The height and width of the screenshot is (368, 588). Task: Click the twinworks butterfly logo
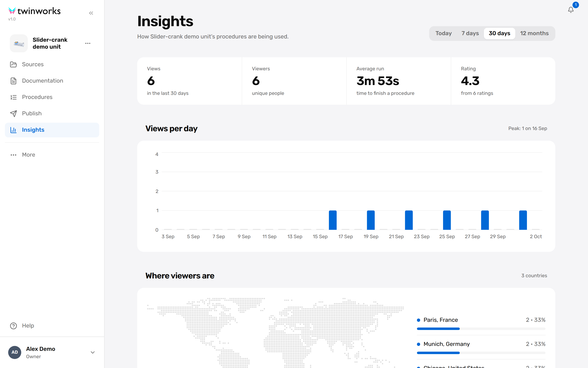click(12, 11)
